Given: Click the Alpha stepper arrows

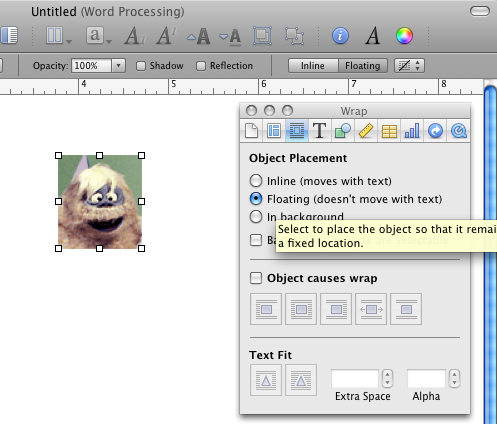Looking at the screenshot, I should (x=454, y=379).
